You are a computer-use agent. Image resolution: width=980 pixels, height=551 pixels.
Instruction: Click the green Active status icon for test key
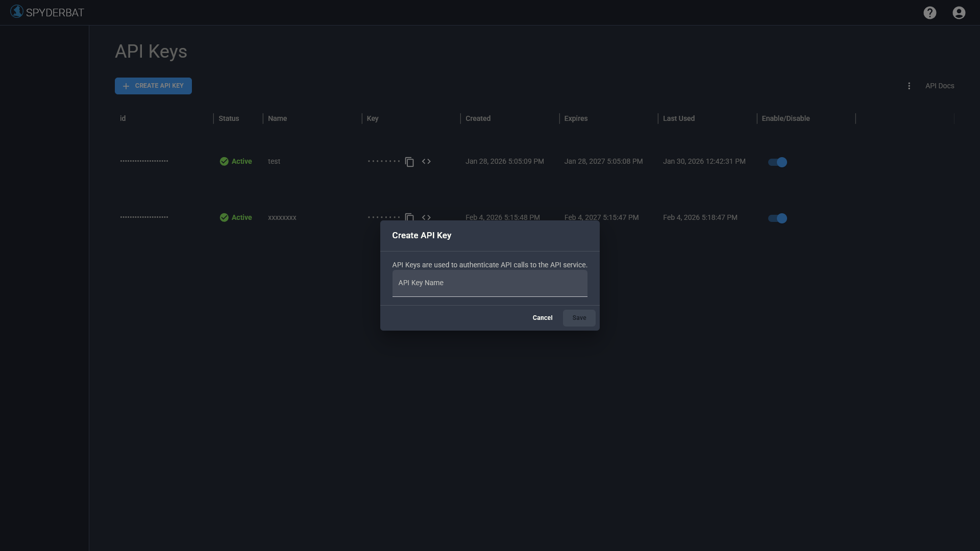pos(224,161)
